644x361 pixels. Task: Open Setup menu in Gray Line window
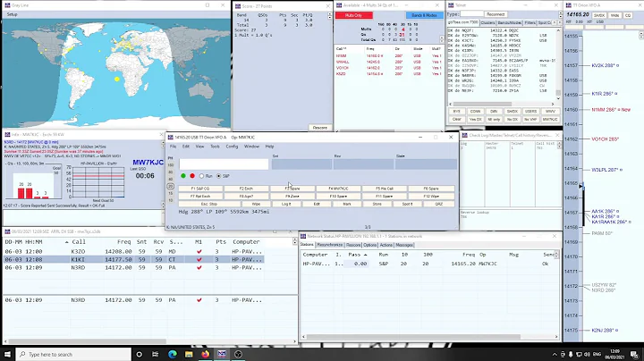tap(12, 14)
